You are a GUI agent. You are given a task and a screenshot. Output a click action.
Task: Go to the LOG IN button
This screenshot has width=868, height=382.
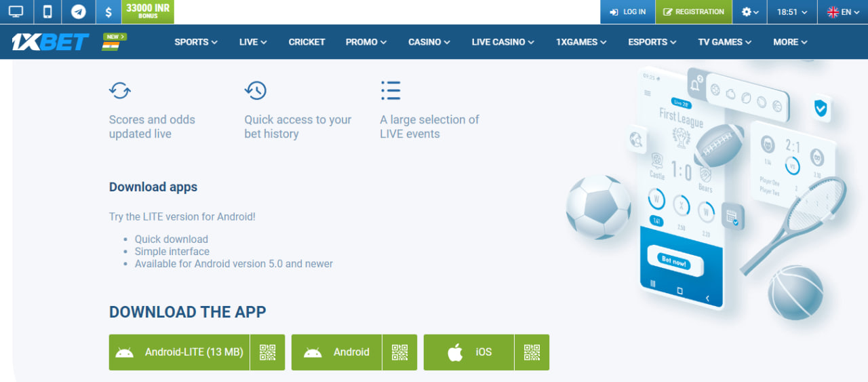(627, 12)
